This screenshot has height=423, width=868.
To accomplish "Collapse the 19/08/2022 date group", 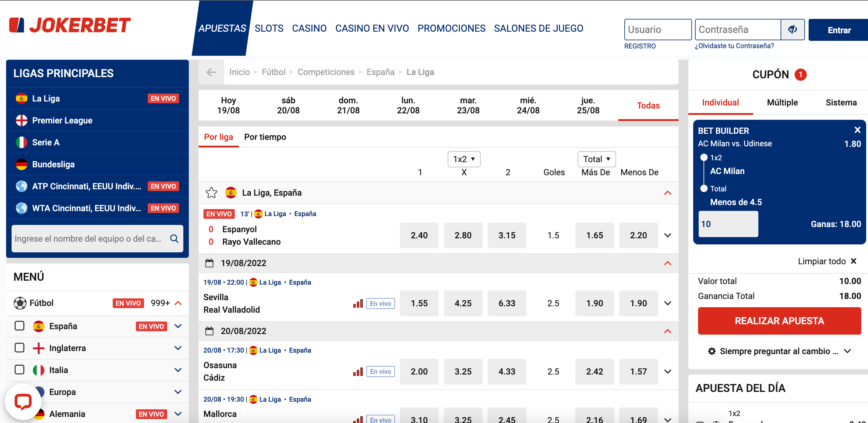I will (668, 263).
